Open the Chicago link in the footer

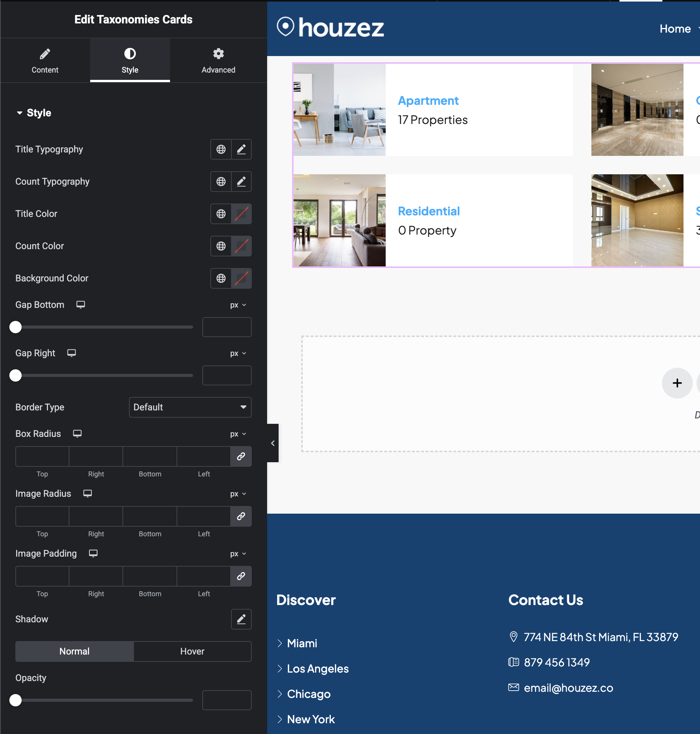tap(309, 694)
